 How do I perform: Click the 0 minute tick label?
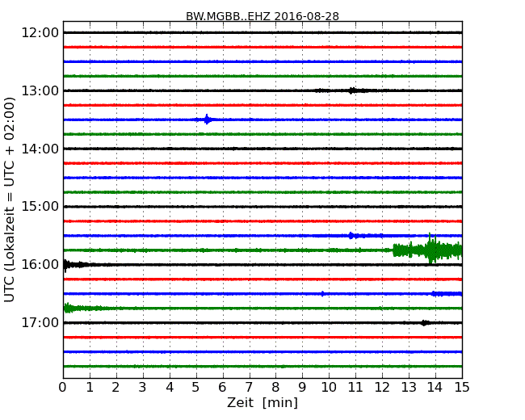pyautogui.click(x=63, y=388)
